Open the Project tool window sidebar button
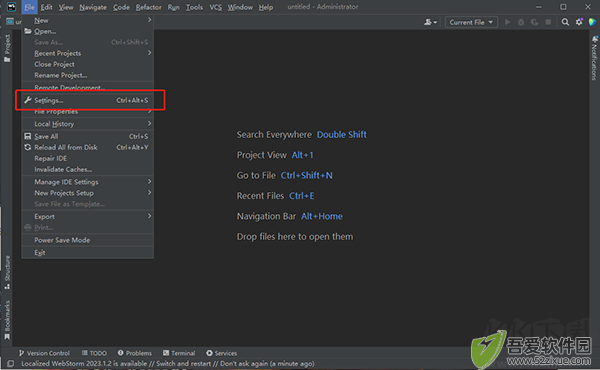The image size is (600, 370). point(7,48)
